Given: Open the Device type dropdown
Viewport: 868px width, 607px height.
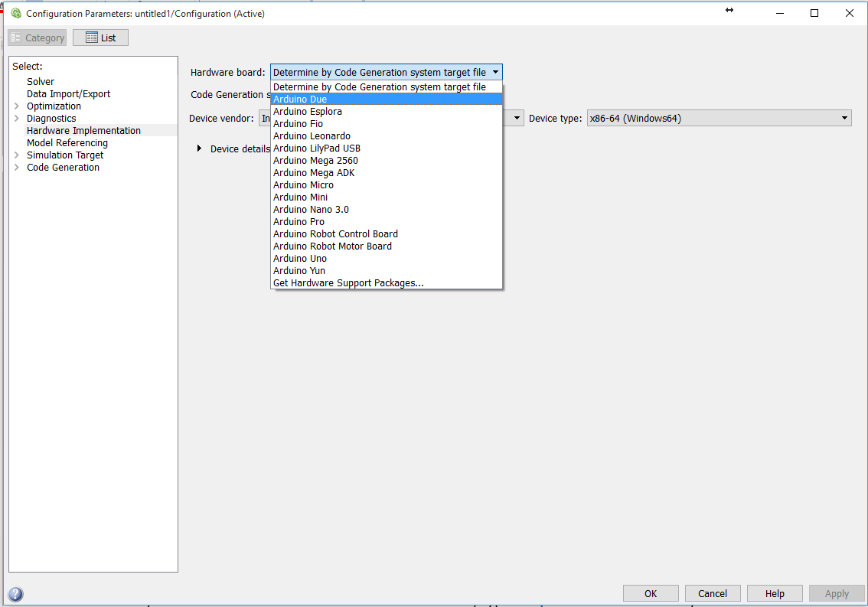Looking at the screenshot, I should (x=844, y=118).
